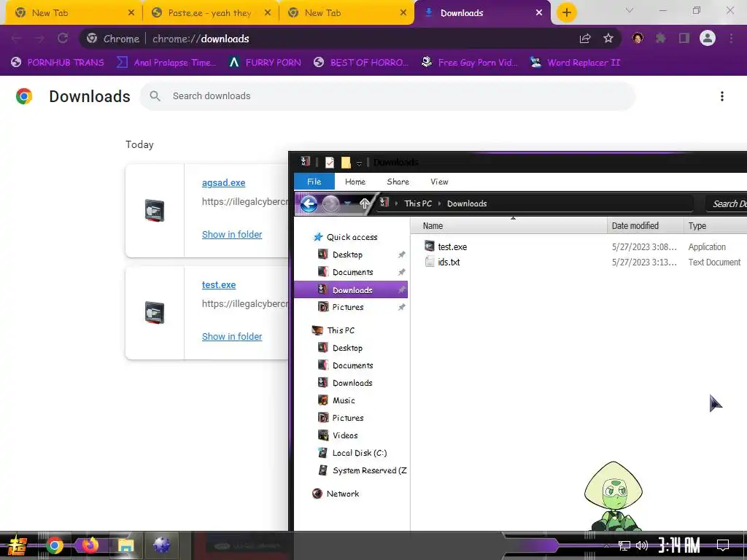This screenshot has height=560, width=747.
Task: Sort files by Date modified column
Action: coord(646,226)
